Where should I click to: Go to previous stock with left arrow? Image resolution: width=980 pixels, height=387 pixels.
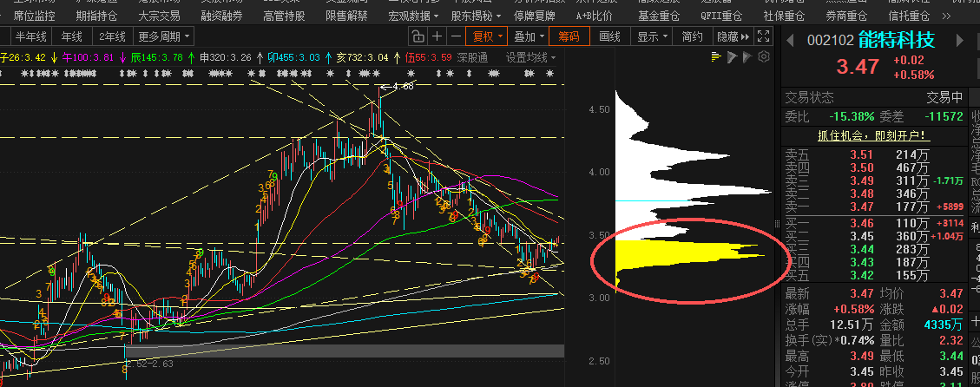tap(790, 41)
